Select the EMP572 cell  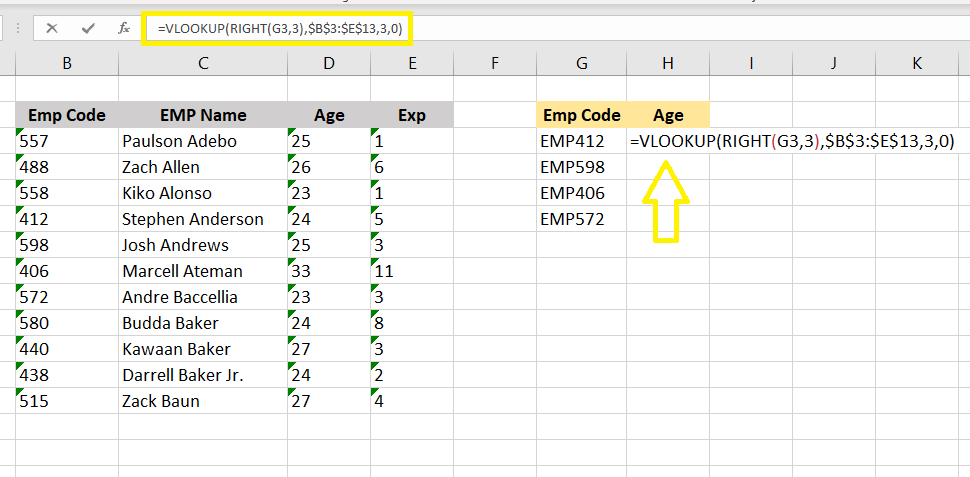[582, 219]
